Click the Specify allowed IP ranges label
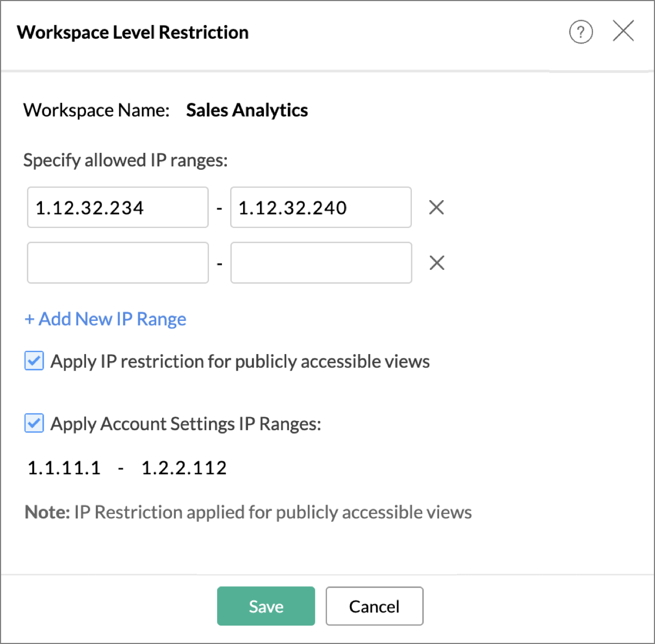Viewport: 655px width, 644px height. (126, 160)
